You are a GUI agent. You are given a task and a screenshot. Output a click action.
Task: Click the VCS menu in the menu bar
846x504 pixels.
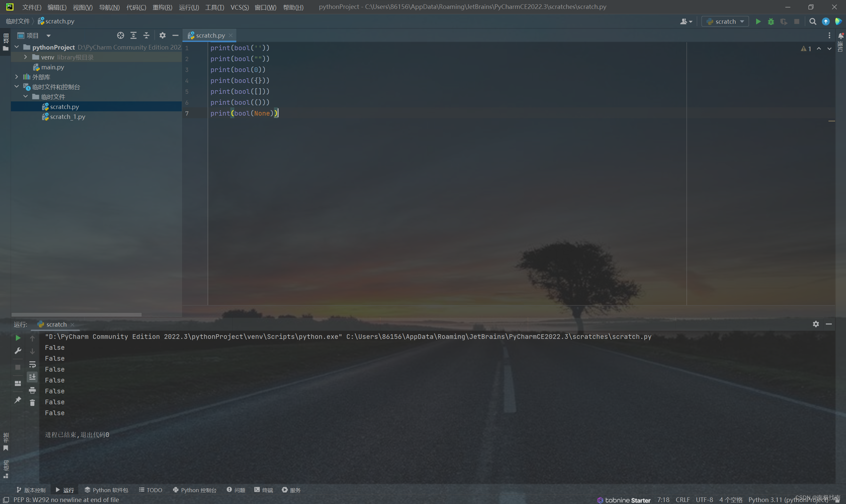(239, 7)
